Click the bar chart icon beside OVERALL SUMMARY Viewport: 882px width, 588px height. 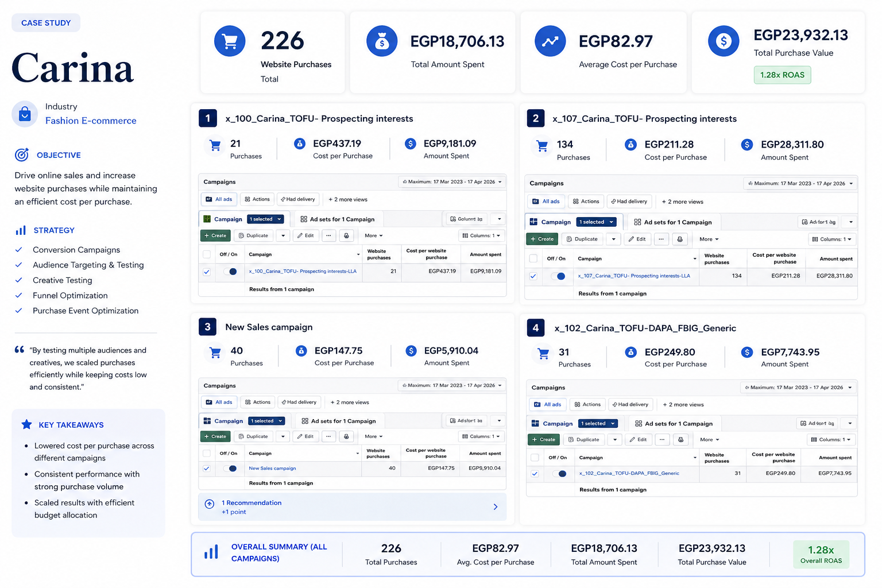click(x=211, y=552)
